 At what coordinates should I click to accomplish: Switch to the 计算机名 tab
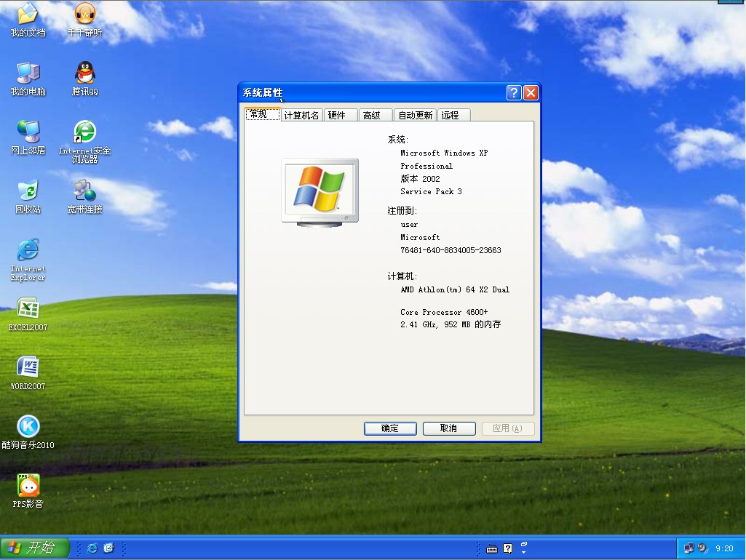pyautogui.click(x=301, y=115)
